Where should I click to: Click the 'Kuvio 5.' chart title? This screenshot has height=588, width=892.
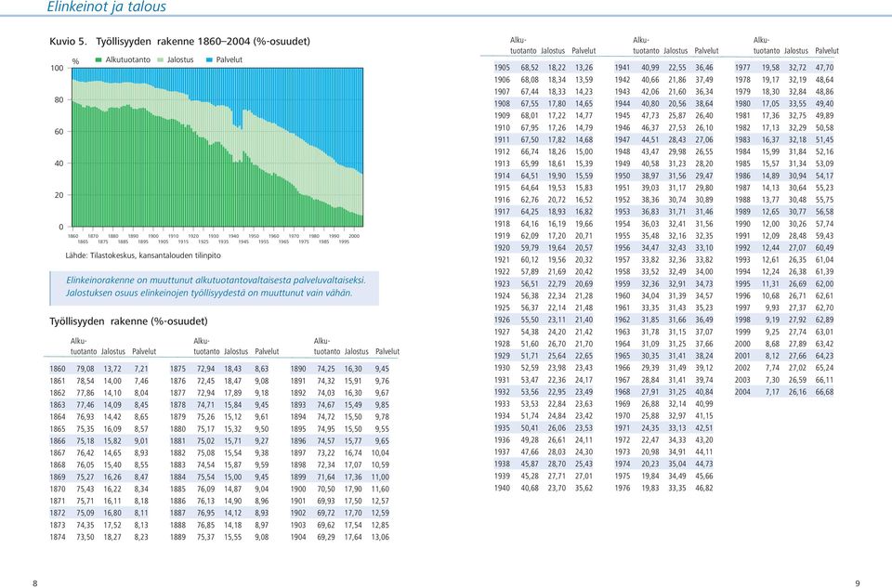coord(179,42)
